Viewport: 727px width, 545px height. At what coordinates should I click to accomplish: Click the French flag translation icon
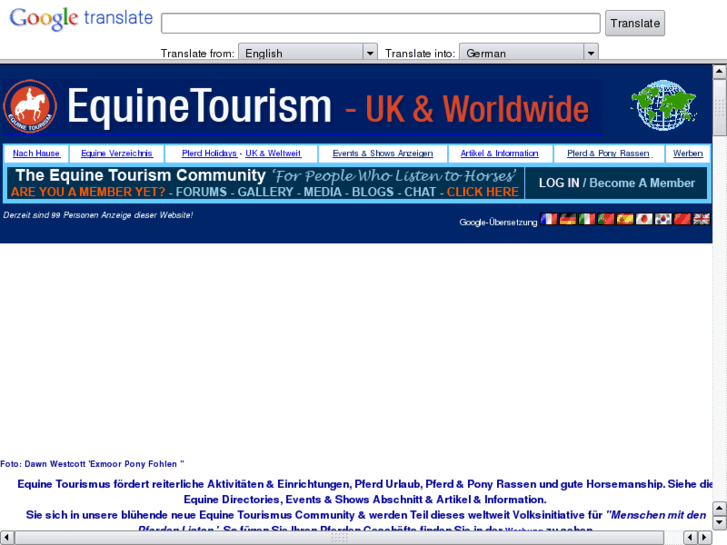[x=549, y=219]
